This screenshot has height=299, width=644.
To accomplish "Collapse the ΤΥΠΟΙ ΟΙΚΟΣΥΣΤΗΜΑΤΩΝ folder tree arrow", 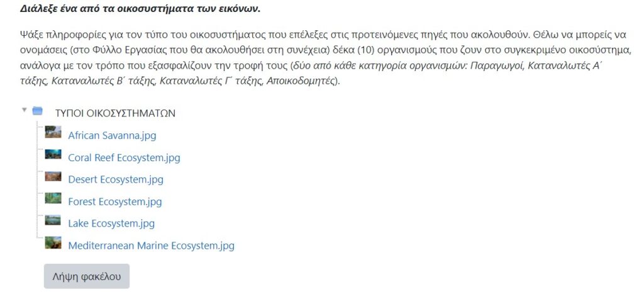I will 25,110.
